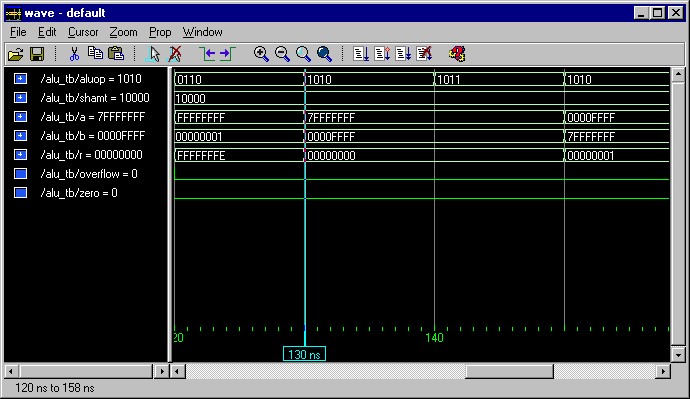
Task: Select the /alu_tb/overflow = 0 signal name
Action: (89, 174)
